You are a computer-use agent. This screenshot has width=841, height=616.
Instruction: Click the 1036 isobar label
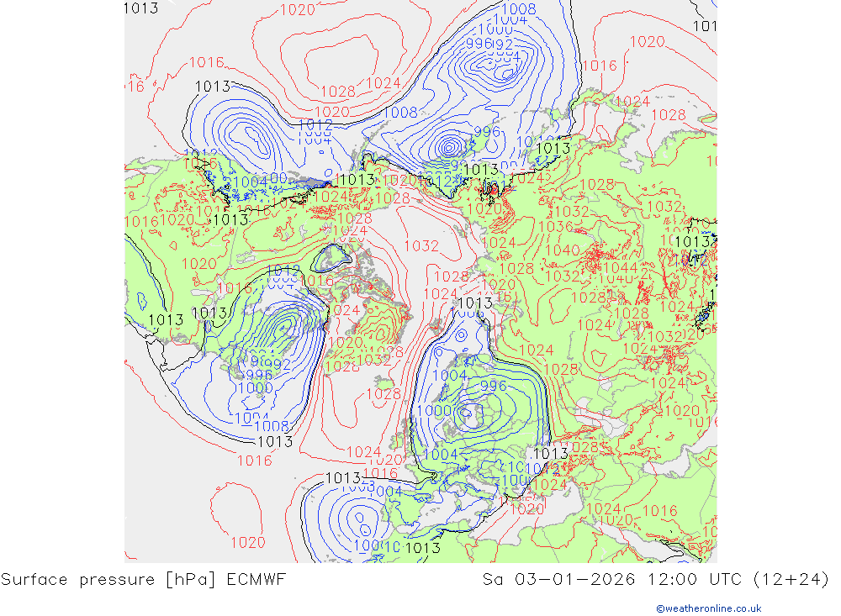[x=556, y=226]
